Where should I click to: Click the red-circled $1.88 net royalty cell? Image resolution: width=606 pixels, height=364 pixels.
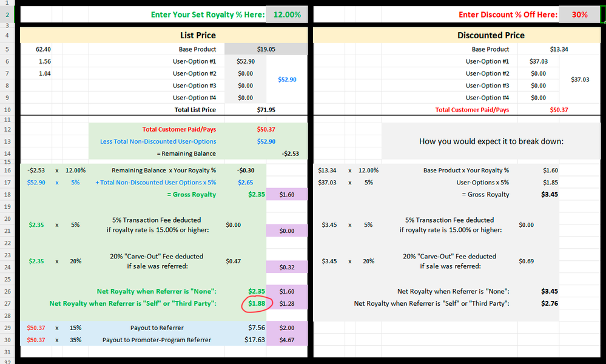pyautogui.click(x=257, y=303)
